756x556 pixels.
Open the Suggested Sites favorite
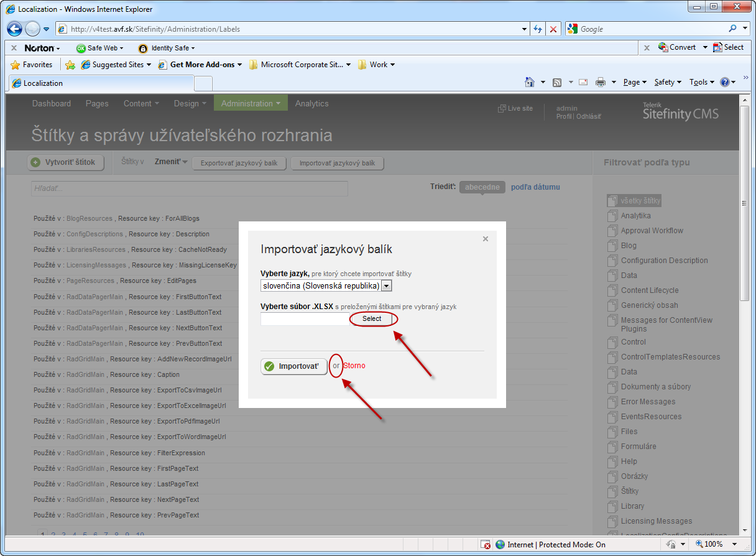pos(116,65)
